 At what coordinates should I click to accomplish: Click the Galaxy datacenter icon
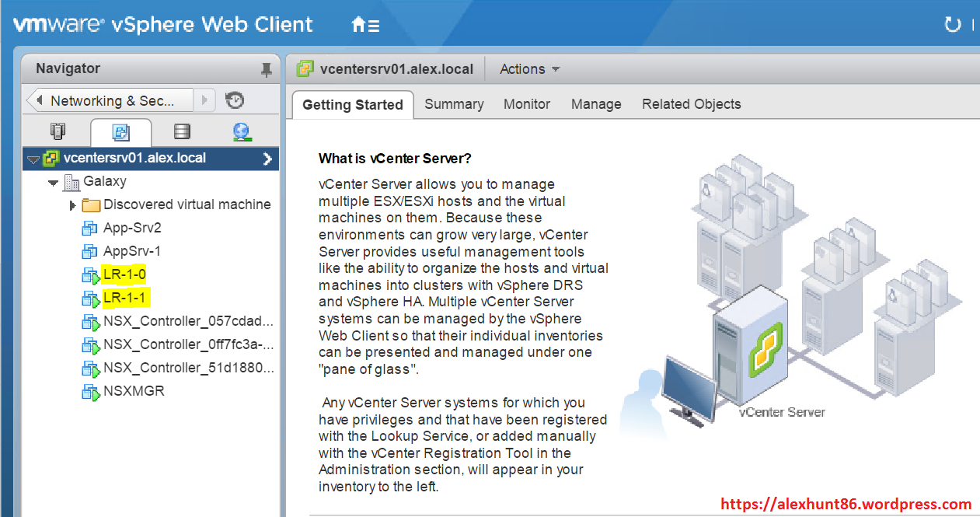[71, 182]
